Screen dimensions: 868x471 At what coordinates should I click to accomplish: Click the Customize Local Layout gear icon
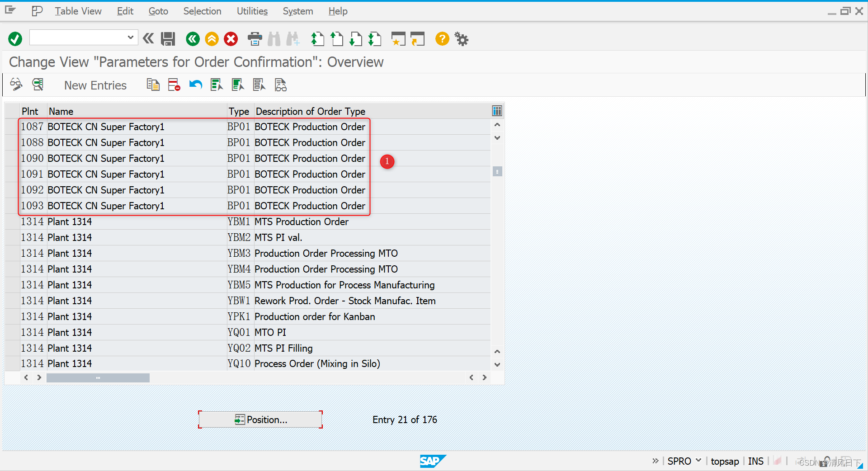pos(461,39)
